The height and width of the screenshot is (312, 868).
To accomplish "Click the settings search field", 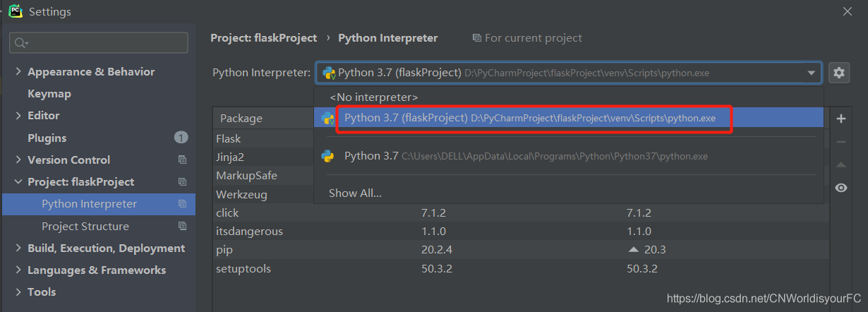I will click(x=99, y=43).
